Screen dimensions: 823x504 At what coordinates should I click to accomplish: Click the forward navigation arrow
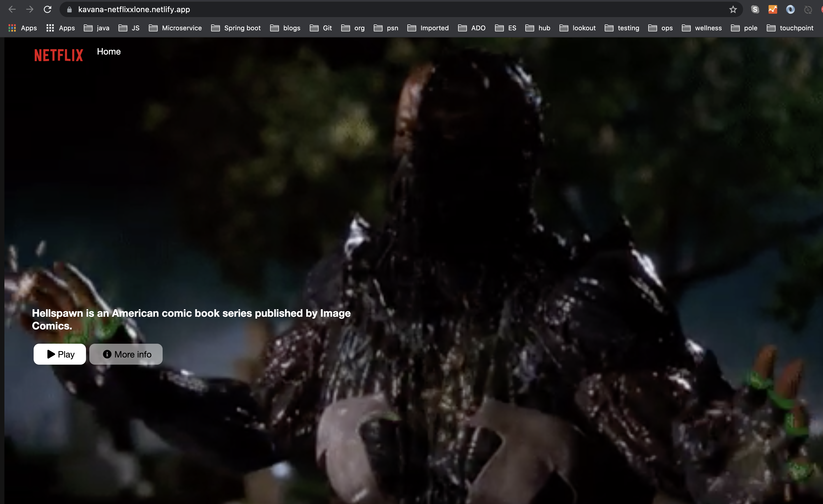pyautogui.click(x=30, y=9)
